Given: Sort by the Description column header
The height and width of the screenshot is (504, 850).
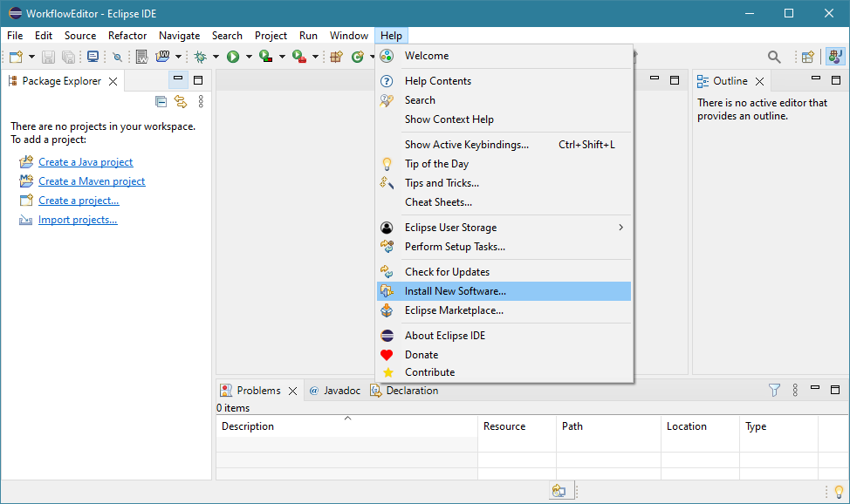Looking at the screenshot, I should click(x=248, y=426).
